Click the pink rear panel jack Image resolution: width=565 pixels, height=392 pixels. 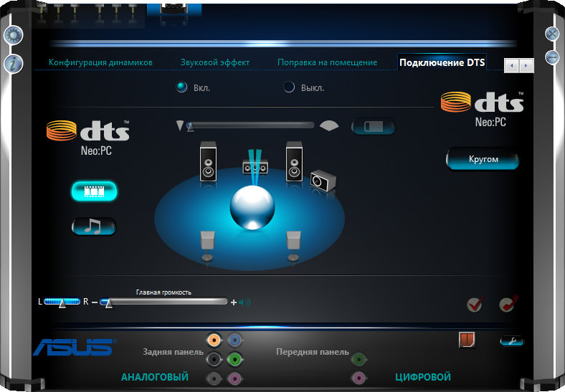tap(234, 378)
